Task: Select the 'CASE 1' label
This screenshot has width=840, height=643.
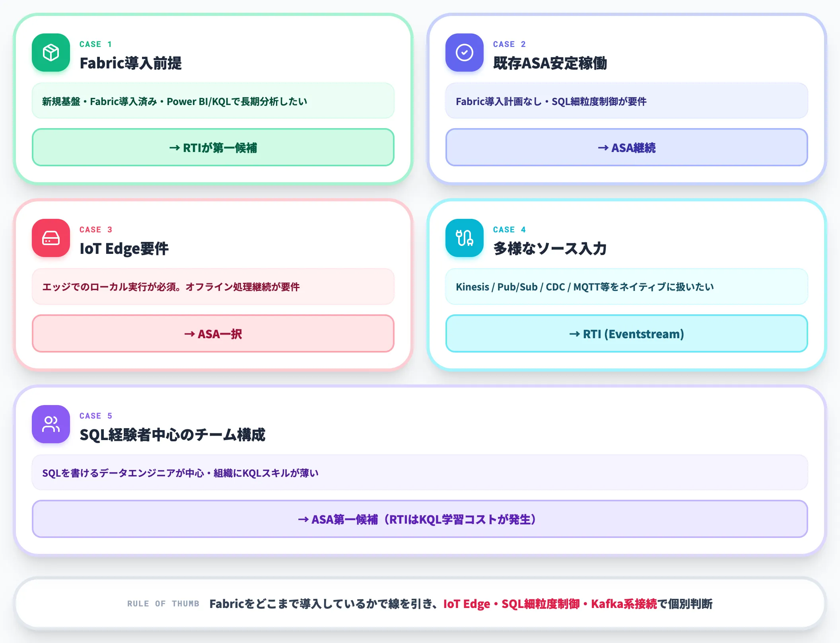Action: point(96,44)
